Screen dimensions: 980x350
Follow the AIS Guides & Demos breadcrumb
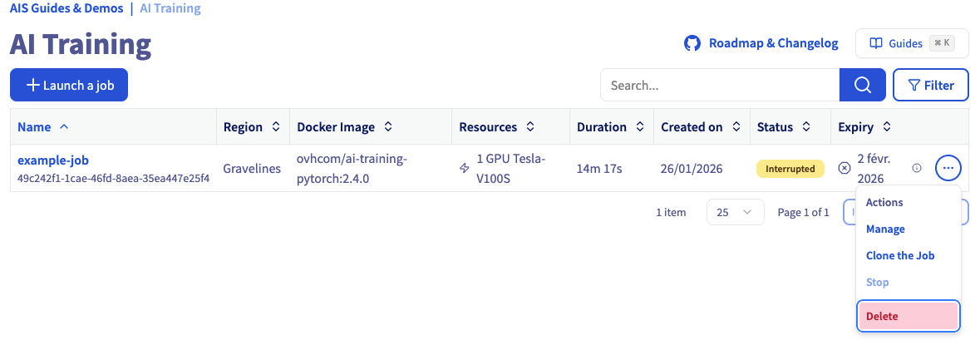tap(66, 9)
